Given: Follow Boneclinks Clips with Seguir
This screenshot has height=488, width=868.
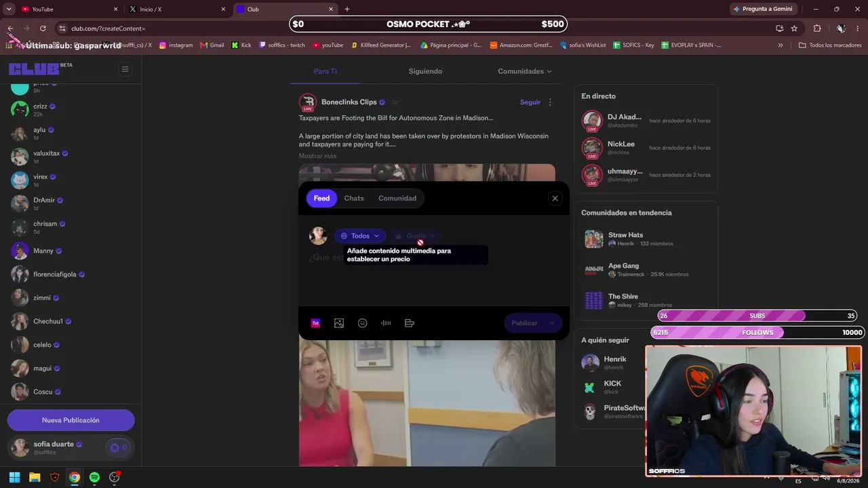Looking at the screenshot, I should [530, 102].
